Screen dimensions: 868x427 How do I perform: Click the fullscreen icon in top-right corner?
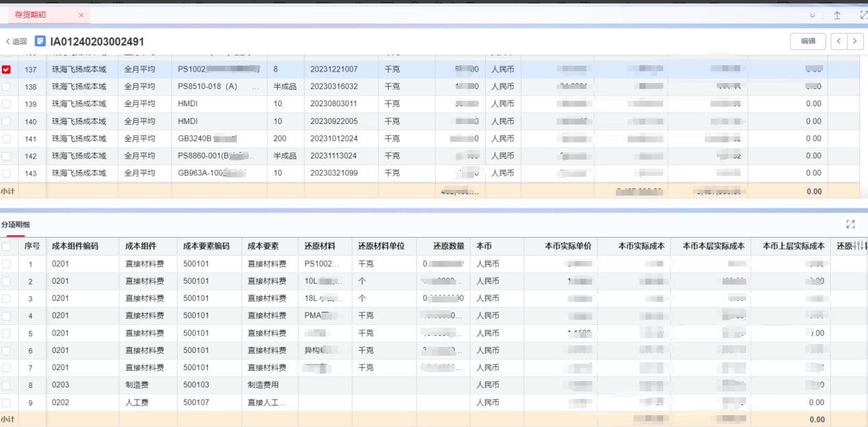tap(863, 15)
